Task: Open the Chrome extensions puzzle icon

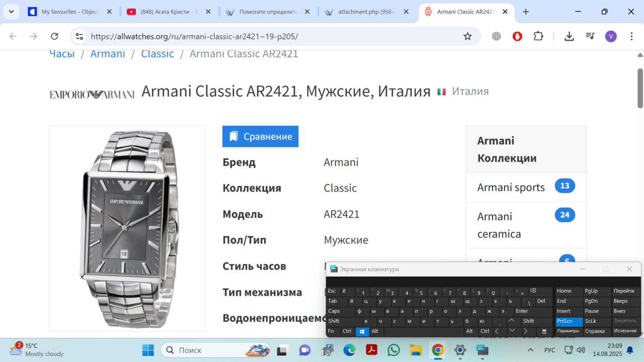Action: [x=538, y=36]
